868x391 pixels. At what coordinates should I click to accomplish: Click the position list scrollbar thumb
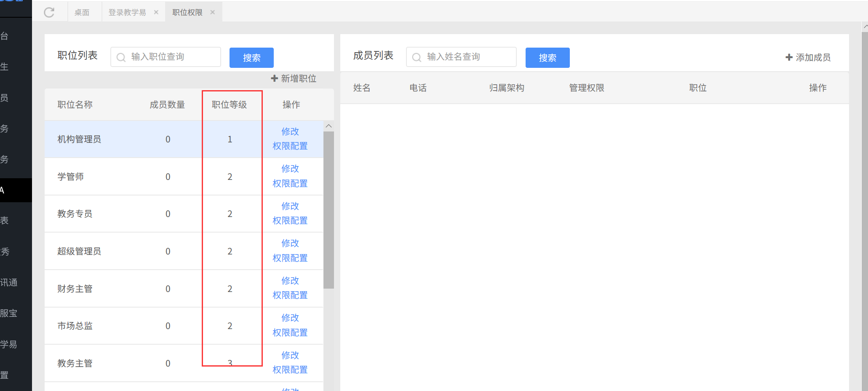click(329, 210)
